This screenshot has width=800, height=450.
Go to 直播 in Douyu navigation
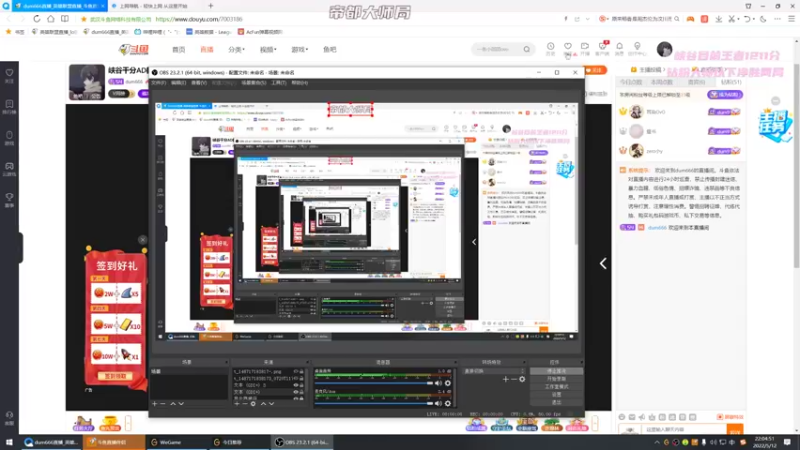207,49
